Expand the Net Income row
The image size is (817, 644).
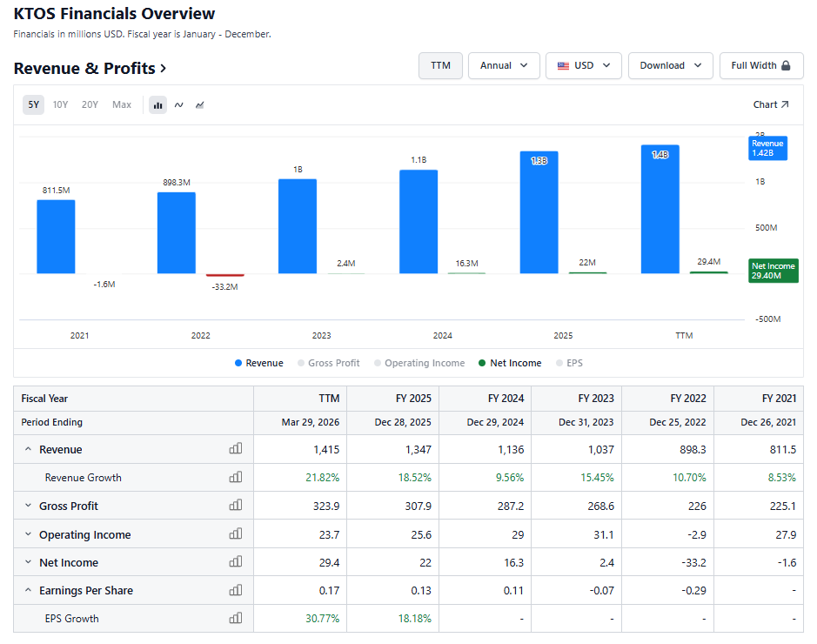click(28, 562)
